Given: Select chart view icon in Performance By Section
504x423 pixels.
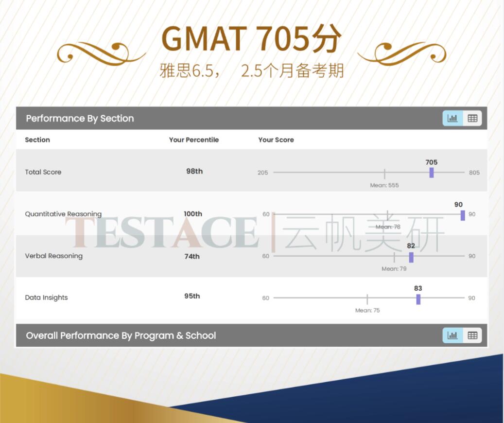Looking at the screenshot, I should click(452, 118).
